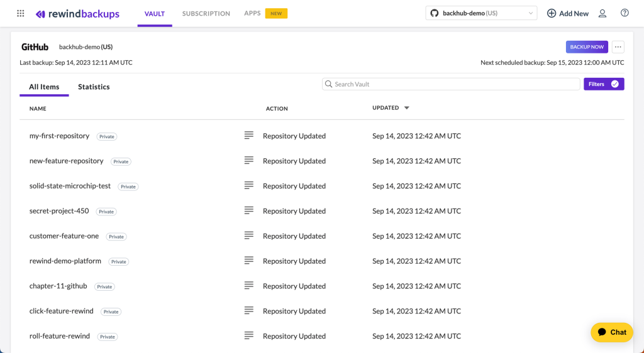
Task: Open details icon for roll-feature-rewind
Action: tap(249, 335)
